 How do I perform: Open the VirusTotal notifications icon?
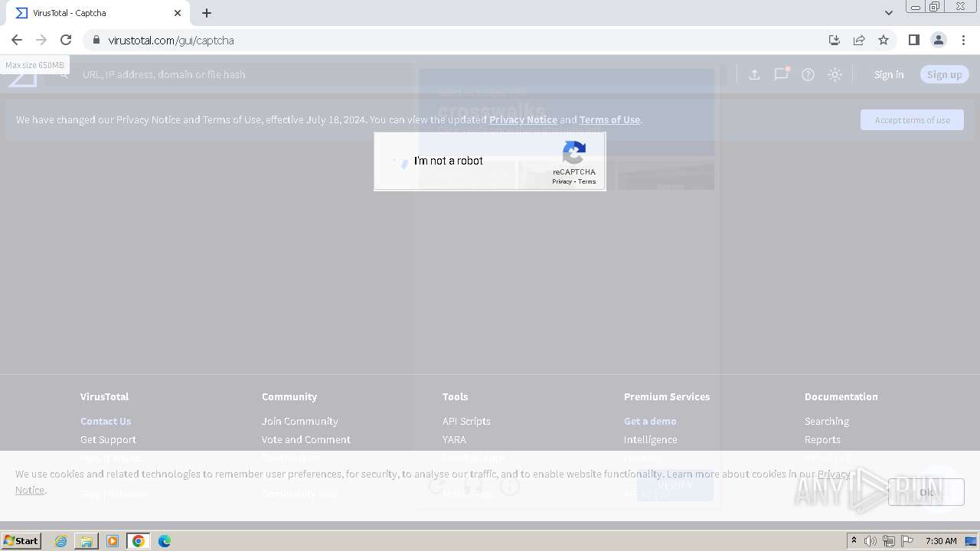781,74
